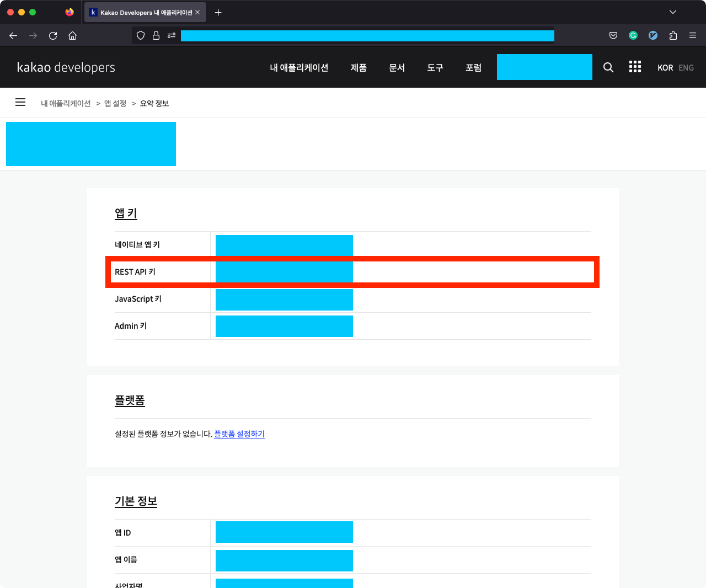Open the 플랫폼 section heading link

click(x=130, y=400)
